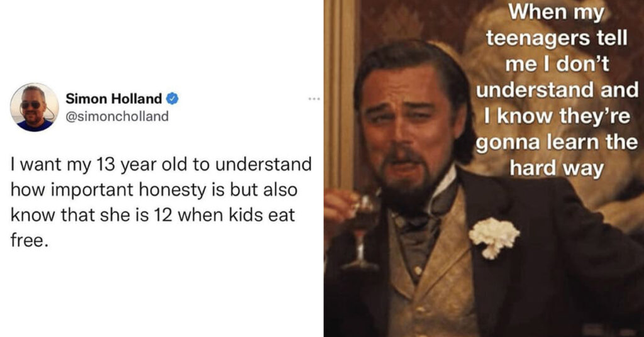Click the "gonna learn the" caption line
Viewport: 644px width, 337px height.
(x=557, y=143)
